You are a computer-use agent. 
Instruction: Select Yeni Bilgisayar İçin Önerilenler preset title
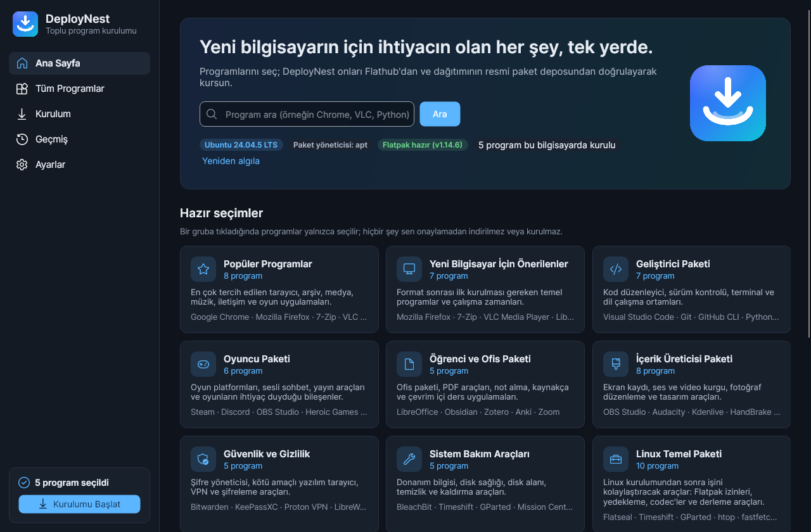[x=499, y=264]
